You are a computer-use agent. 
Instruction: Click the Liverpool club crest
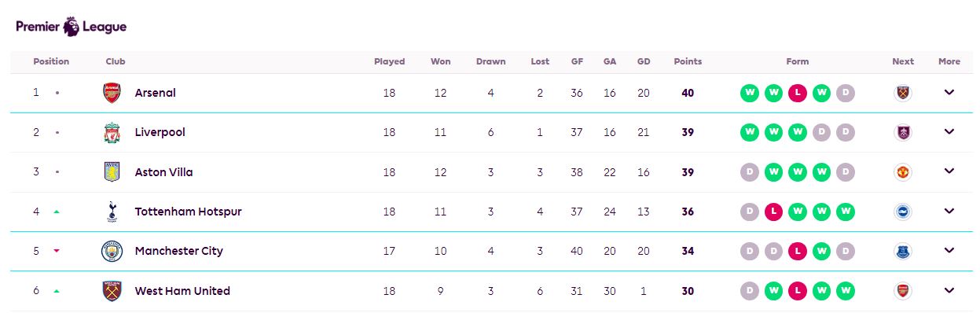112,132
